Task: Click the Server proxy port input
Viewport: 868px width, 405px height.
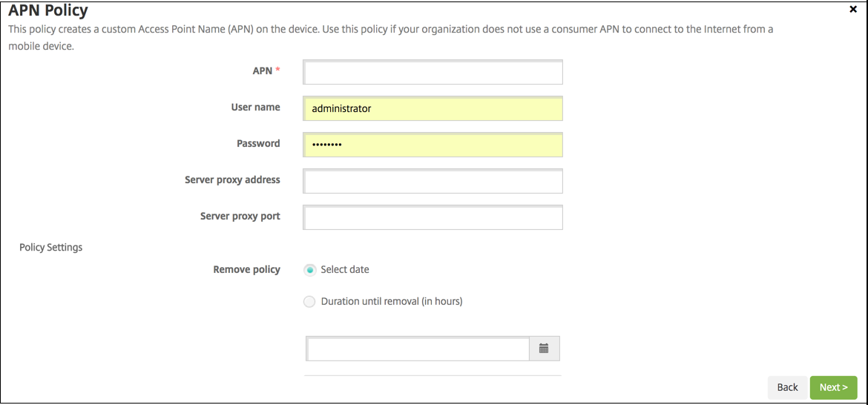Action: coord(433,217)
